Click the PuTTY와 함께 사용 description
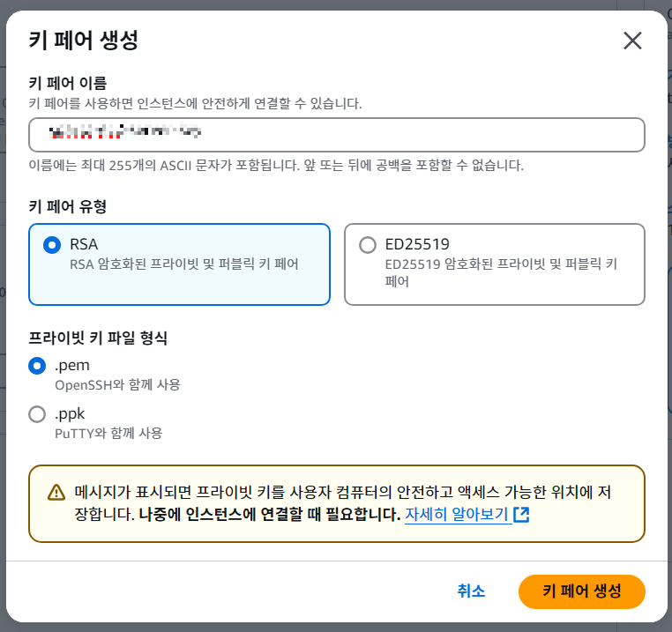 point(108,433)
